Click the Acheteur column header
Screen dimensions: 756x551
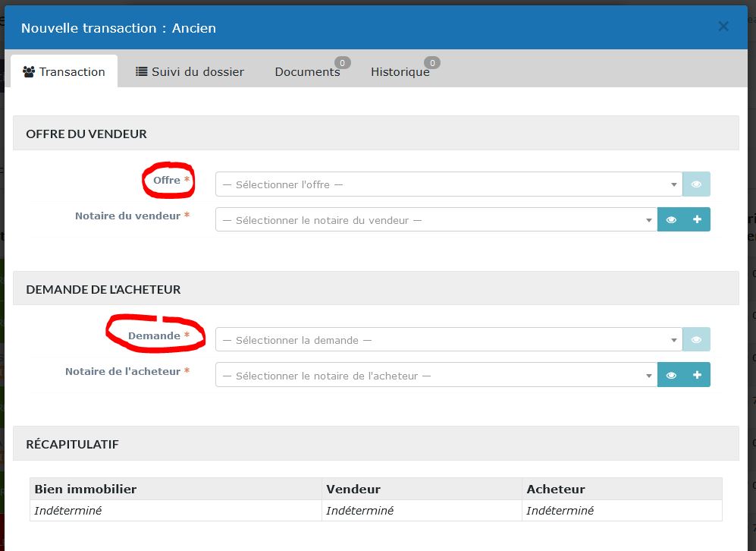pos(556,490)
